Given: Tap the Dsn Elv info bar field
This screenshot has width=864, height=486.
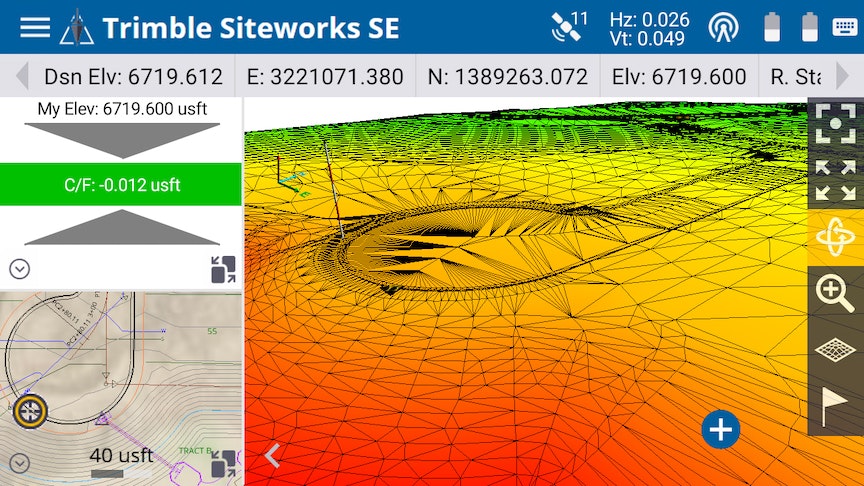Looking at the screenshot, I should [x=132, y=77].
